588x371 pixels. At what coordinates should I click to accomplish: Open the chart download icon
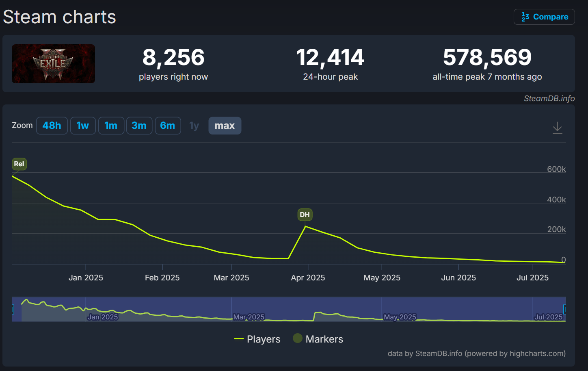pyautogui.click(x=558, y=128)
